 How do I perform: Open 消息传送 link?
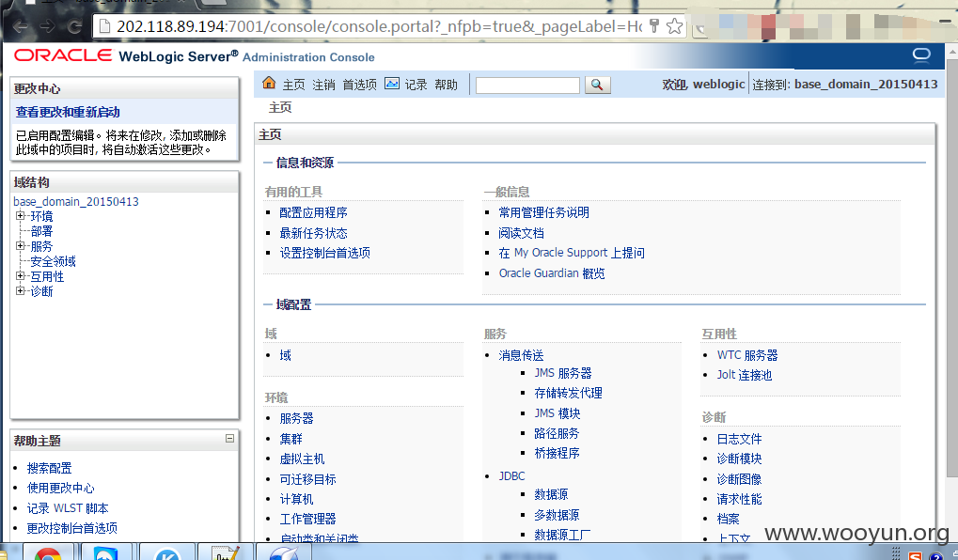521,355
